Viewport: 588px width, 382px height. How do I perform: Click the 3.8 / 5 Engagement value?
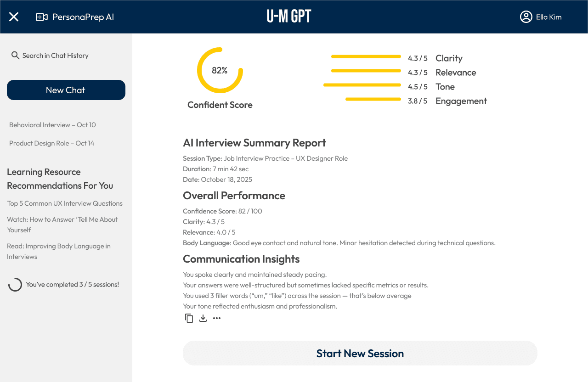(418, 101)
